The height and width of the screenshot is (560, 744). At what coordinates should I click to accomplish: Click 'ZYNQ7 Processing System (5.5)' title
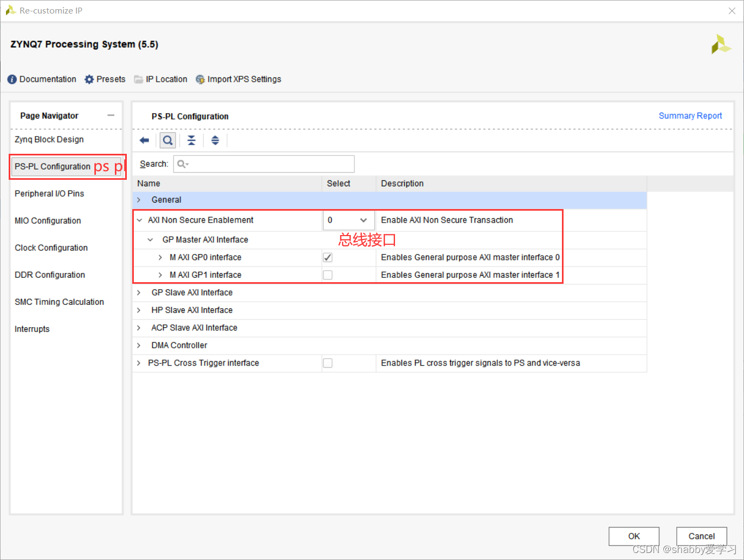coord(85,44)
